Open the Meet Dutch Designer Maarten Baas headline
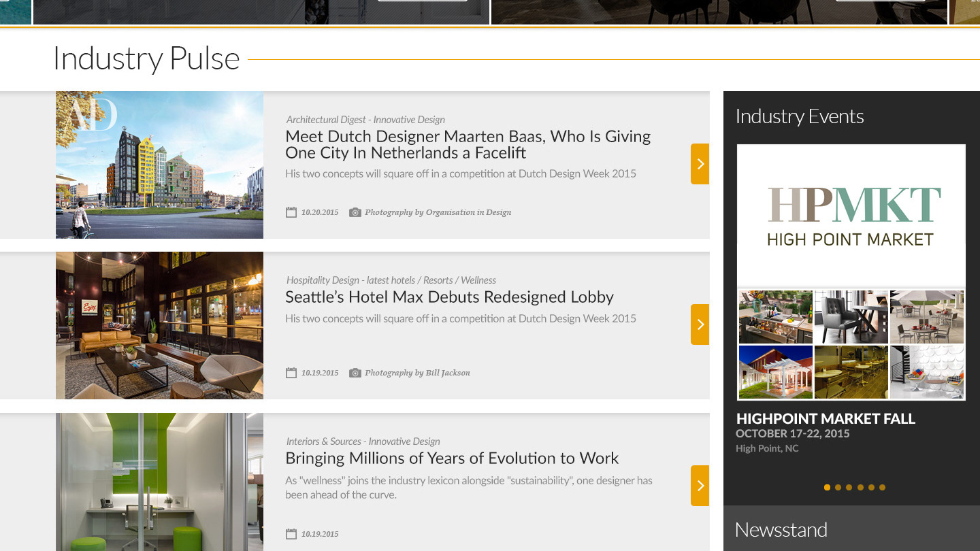This screenshot has width=980, height=551. point(468,145)
